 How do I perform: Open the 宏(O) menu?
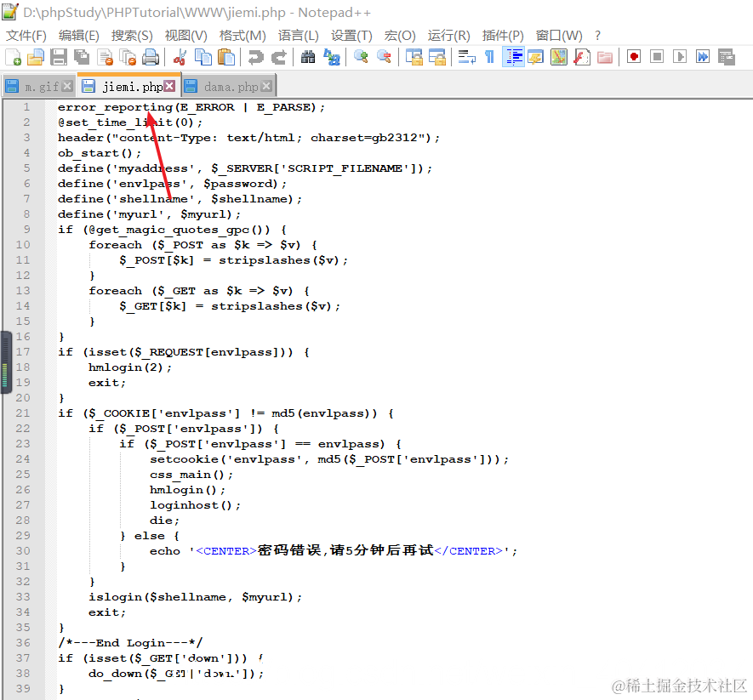400,36
